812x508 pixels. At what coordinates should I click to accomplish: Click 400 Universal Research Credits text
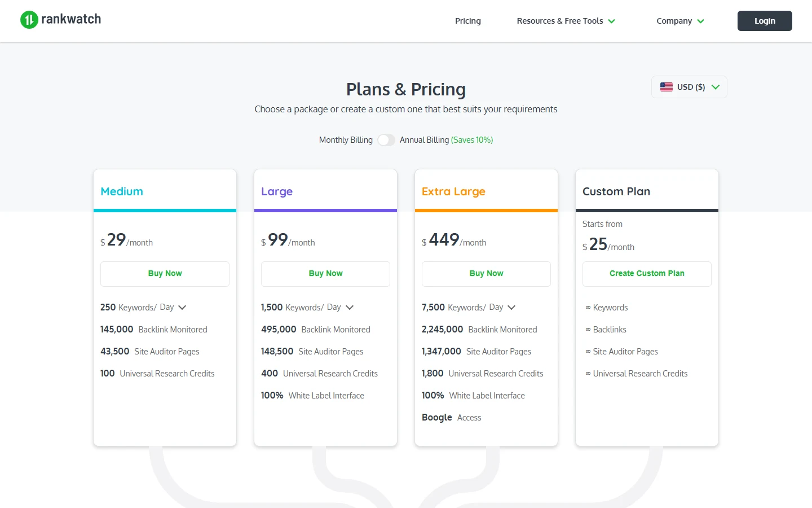tap(319, 374)
